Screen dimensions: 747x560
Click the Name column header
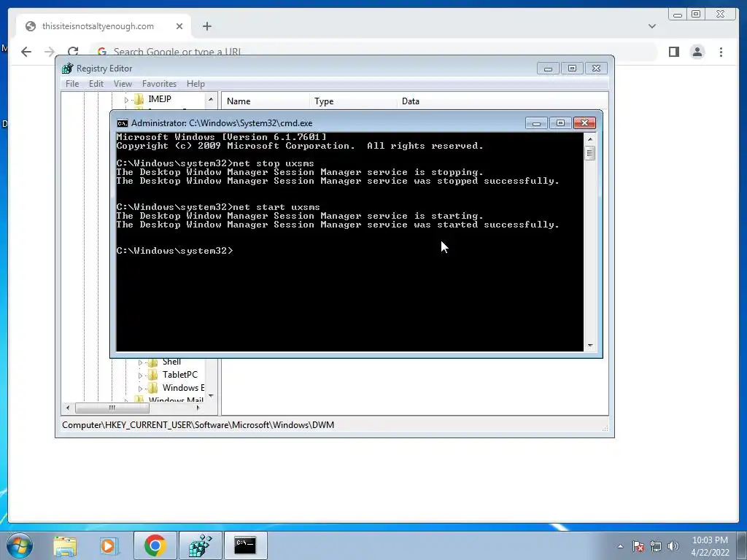click(266, 101)
